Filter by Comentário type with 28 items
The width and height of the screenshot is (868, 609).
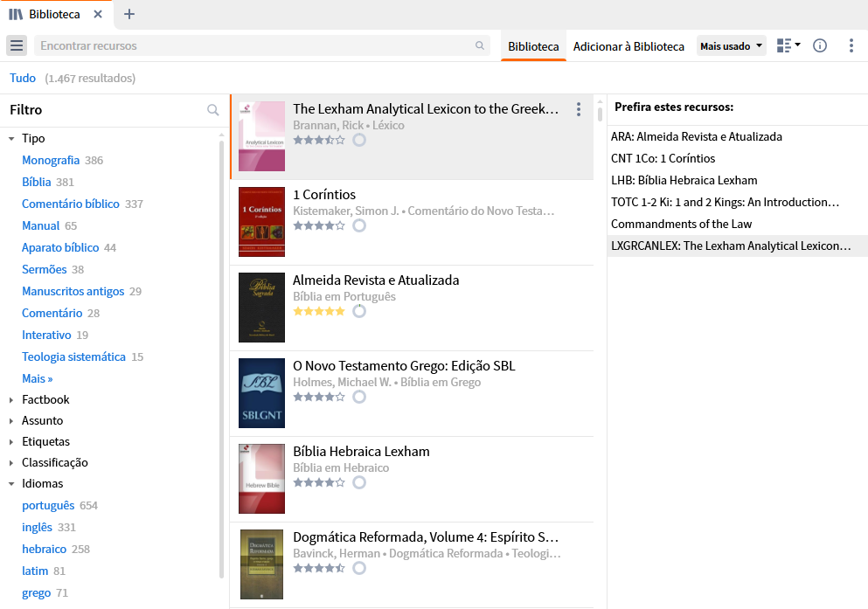[52, 313]
